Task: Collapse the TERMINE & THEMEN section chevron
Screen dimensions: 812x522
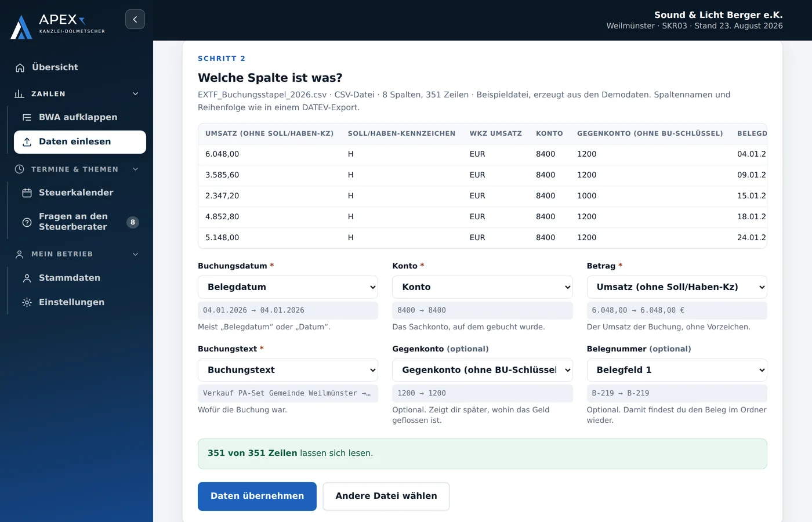Action: 136,169
